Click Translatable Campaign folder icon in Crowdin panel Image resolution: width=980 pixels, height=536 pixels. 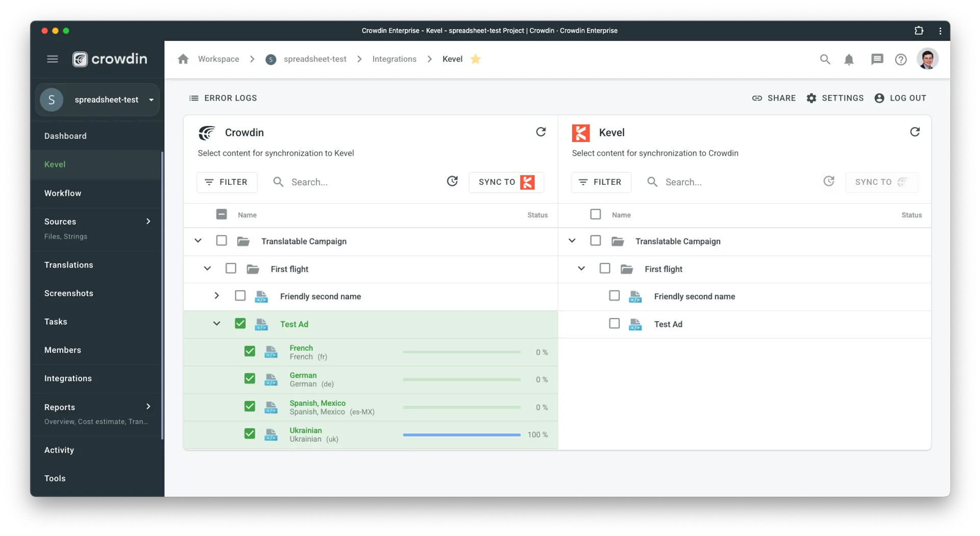pyautogui.click(x=243, y=241)
